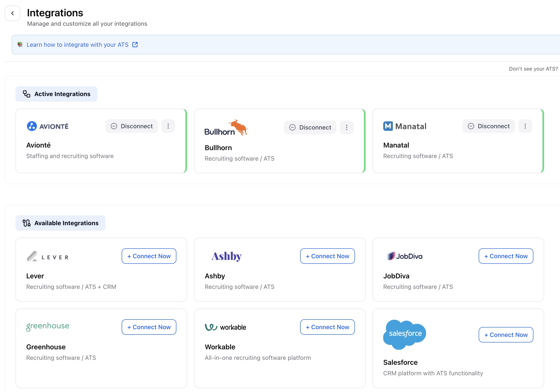Click the external link icon beside ATS guide
This screenshot has width=560, height=392.
pyautogui.click(x=135, y=45)
